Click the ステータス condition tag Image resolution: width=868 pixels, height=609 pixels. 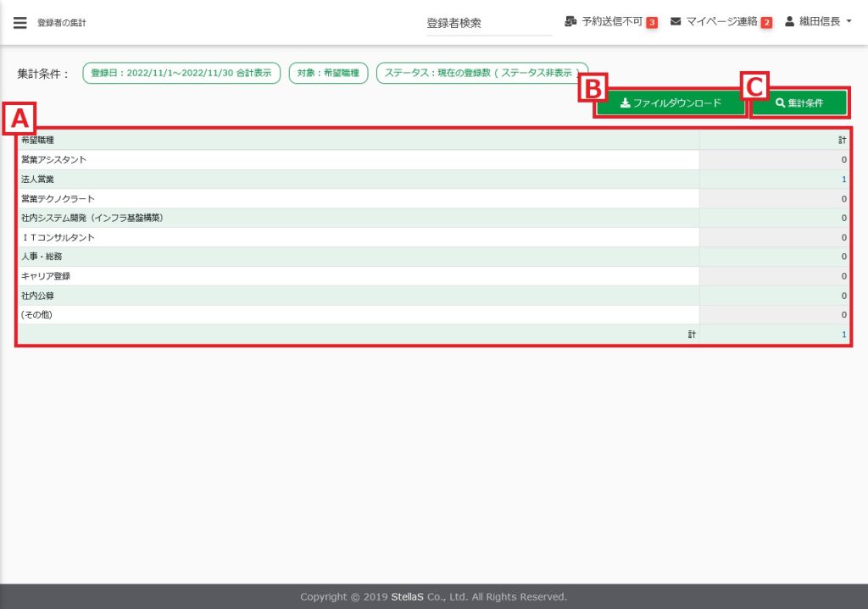(481, 74)
